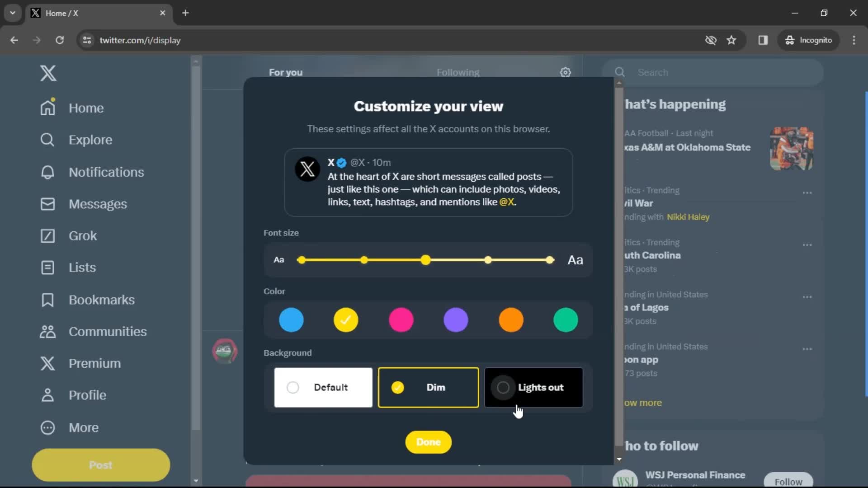Open display settings gear icon
868x488 pixels.
565,72
